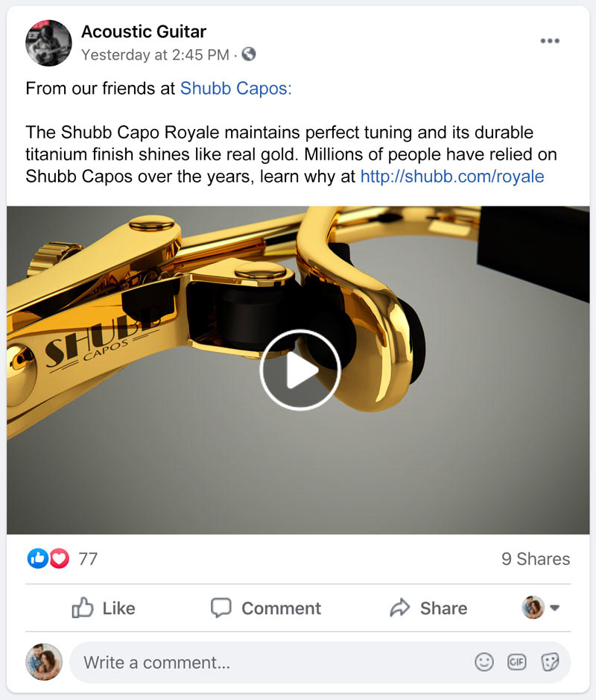Image resolution: width=596 pixels, height=700 pixels.
Task: Open the post timestamp Yesterday at 2:45 PM
Action: pyautogui.click(x=155, y=54)
